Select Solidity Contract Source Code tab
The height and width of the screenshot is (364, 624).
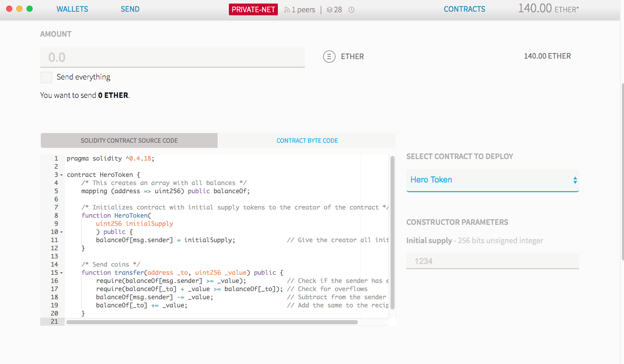[x=129, y=141]
